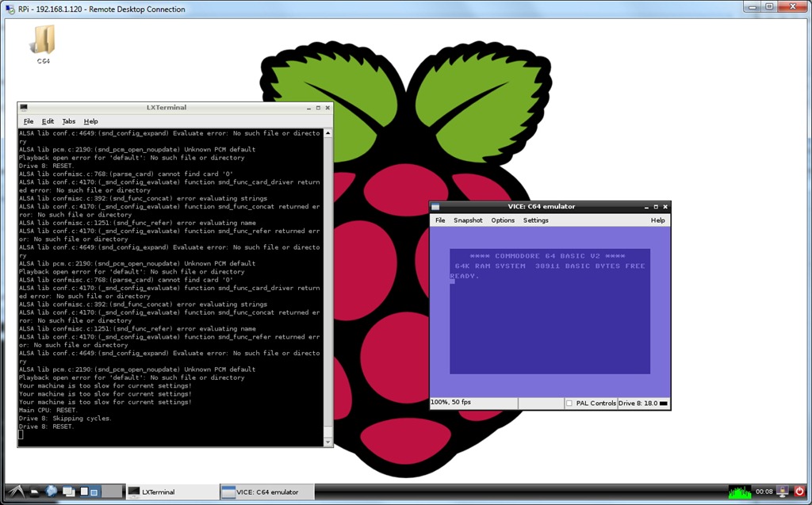Click the 00:08 panel clock
Viewport: 812px width, 505px height.
click(764, 492)
